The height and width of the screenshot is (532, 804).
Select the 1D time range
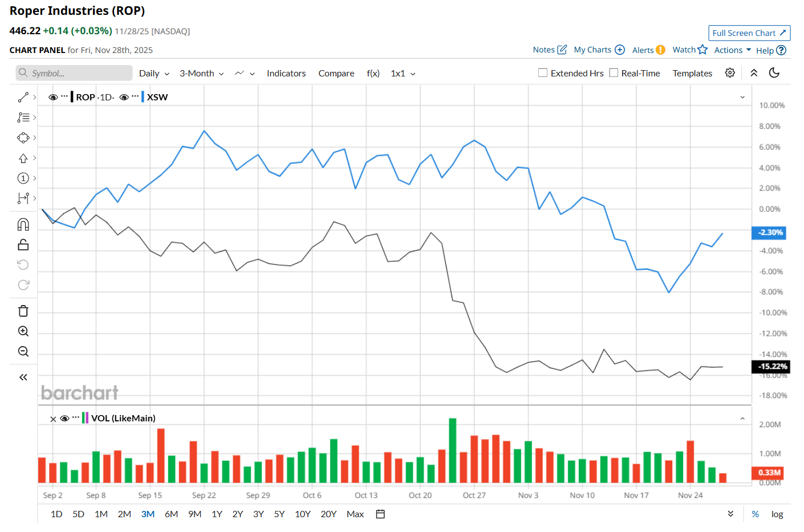coord(56,514)
